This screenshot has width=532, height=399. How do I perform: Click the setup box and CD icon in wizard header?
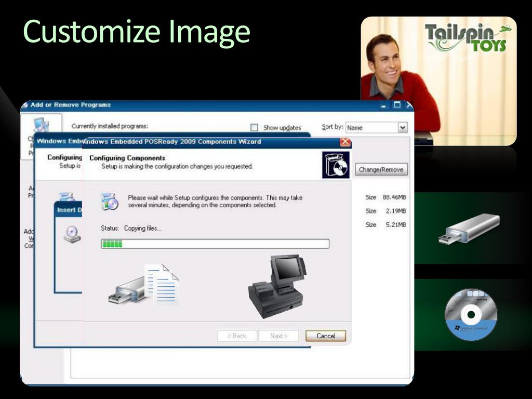click(336, 165)
